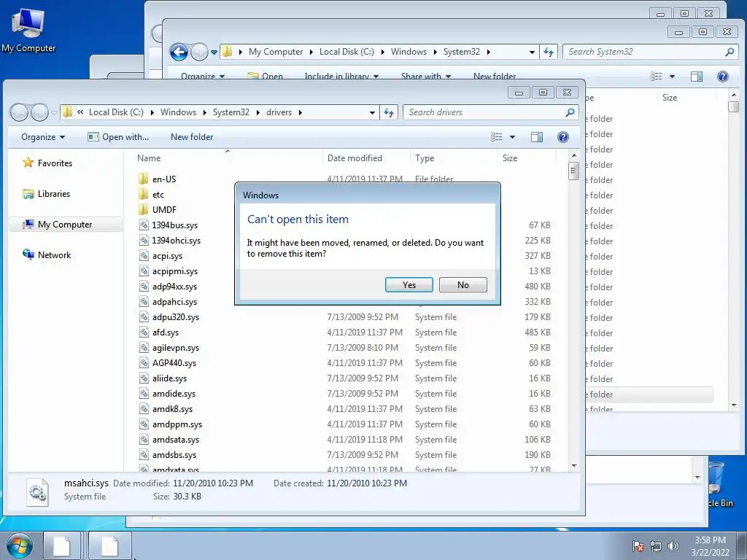Click the help icon in System32 window
The width and height of the screenshot is (747, 560).
723,76
